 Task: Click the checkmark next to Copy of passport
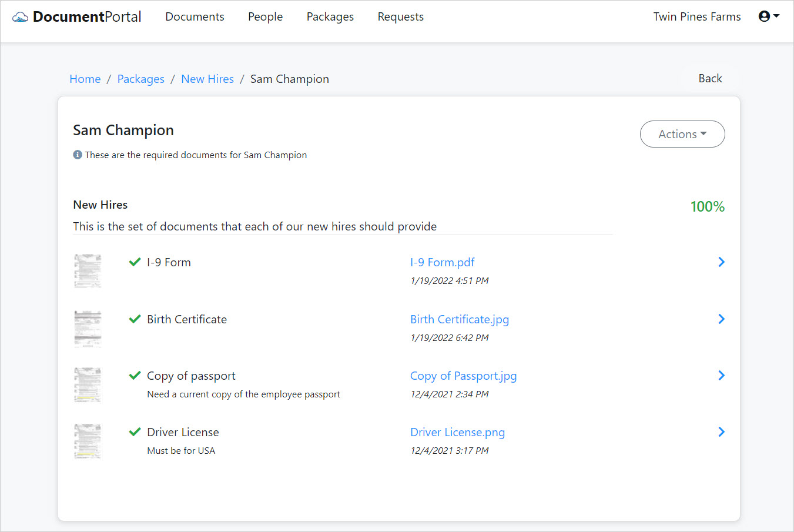pos(135,375)
